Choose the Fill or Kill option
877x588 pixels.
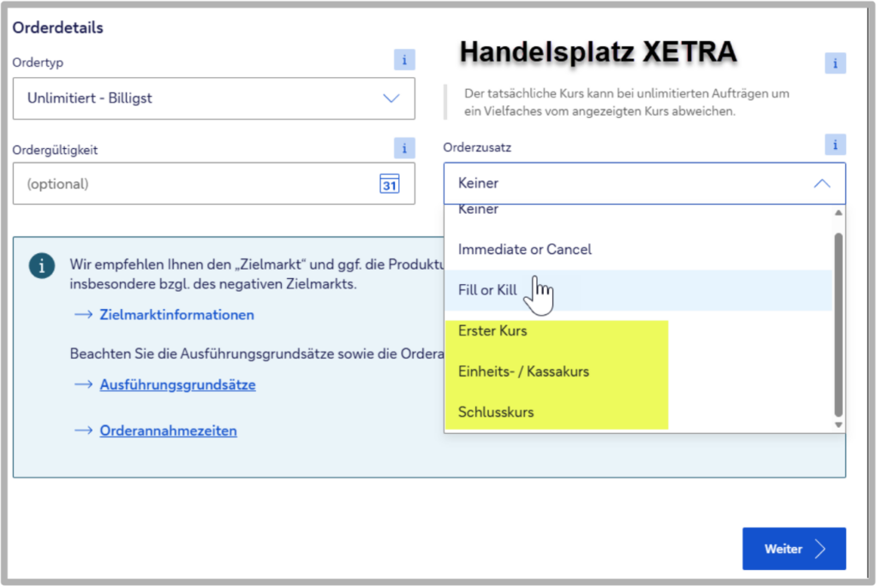point(488,290)
